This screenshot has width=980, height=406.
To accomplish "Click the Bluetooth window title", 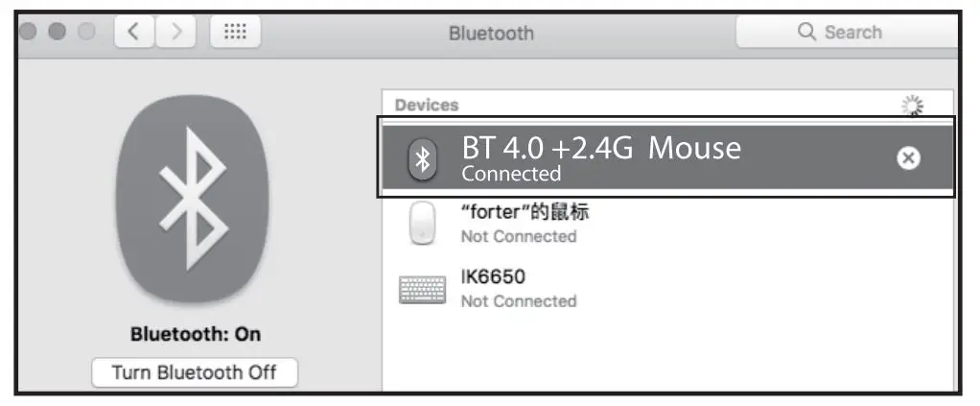I will [x=491, y=34].
